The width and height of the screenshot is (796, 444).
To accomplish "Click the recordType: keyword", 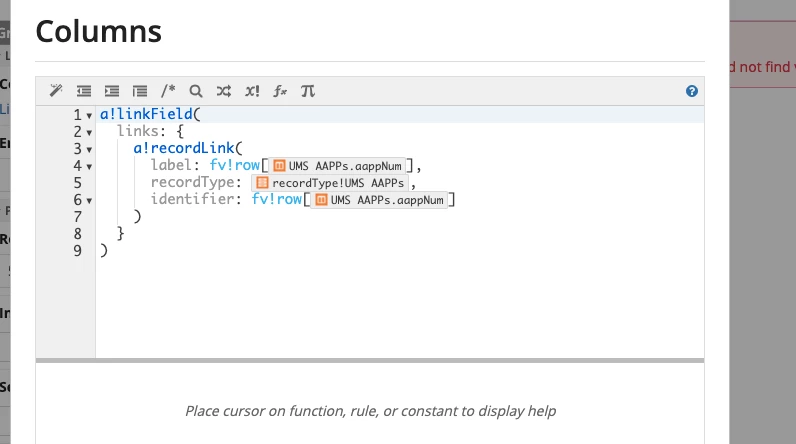I will pos(196,182).
